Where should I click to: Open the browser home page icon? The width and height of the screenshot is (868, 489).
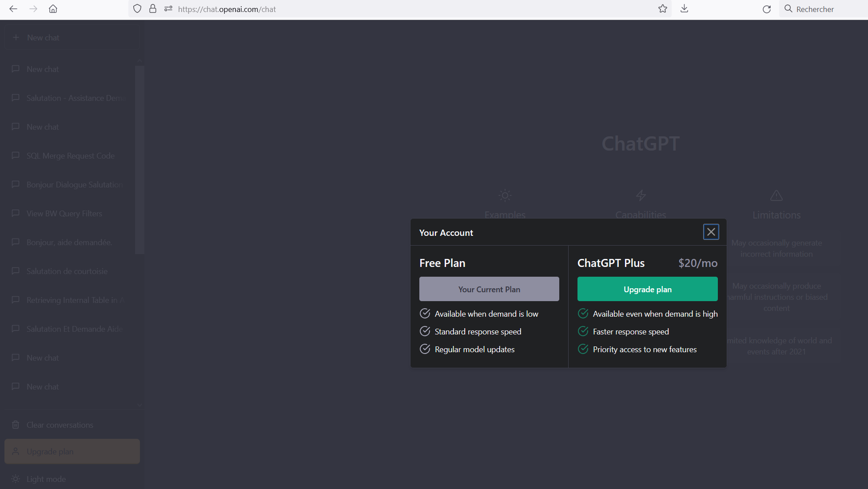(53, 9)
